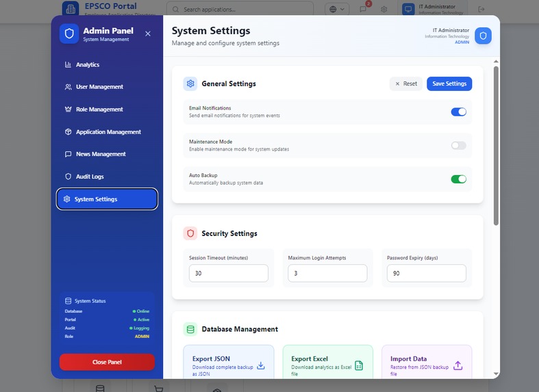This screenshot has width=539, height=392.
Task: Go to Role Management
Action: pos(107,109)
